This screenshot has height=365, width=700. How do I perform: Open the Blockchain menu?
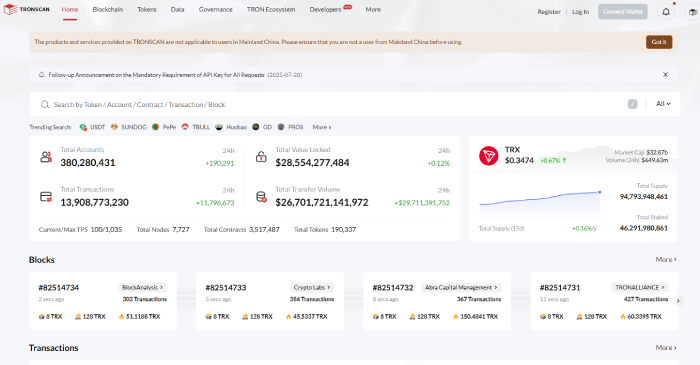[108, 9]
